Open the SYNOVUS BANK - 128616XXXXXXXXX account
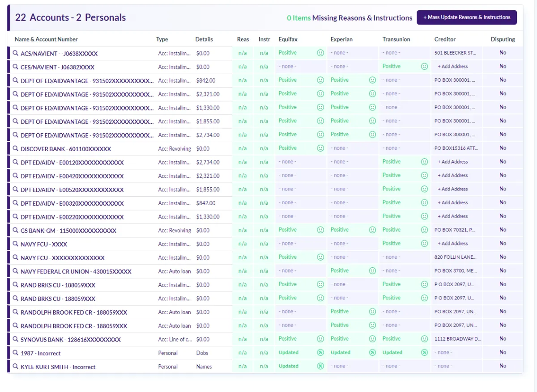This screenshot has height=392, width=537. [x=71, y=340]
